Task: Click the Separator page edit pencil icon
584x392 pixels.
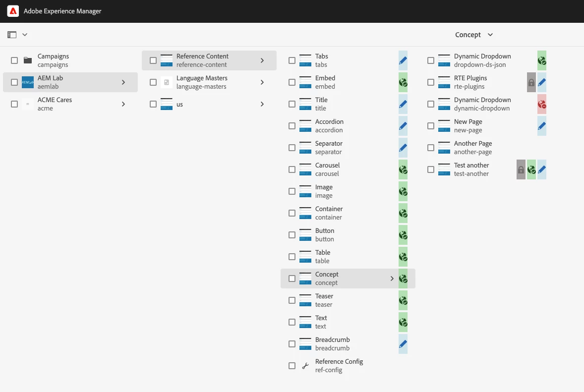Action: (x=403, y=147)
